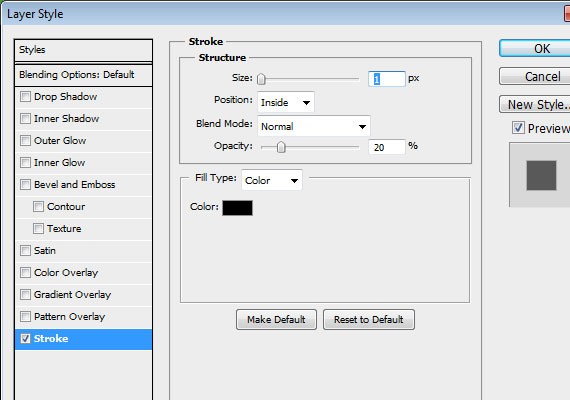Toggle the Preview checkbox
Viewport: 570px width, 400px height.
[518, 128]
